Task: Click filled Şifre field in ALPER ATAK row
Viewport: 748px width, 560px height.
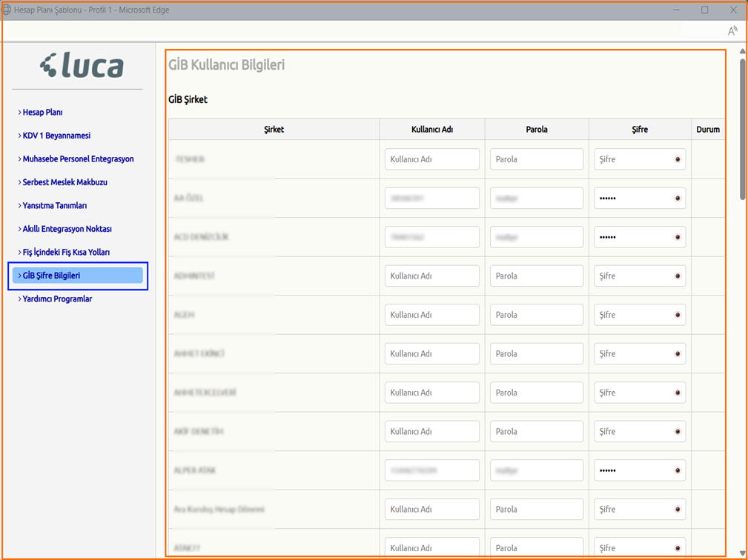Action: tap(640, 470)
